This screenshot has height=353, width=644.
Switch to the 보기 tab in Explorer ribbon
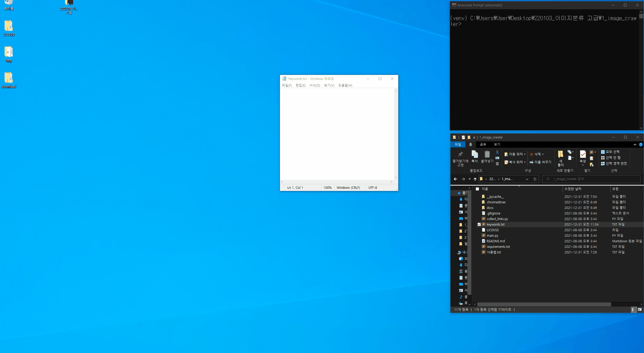[x=497, y=144]
